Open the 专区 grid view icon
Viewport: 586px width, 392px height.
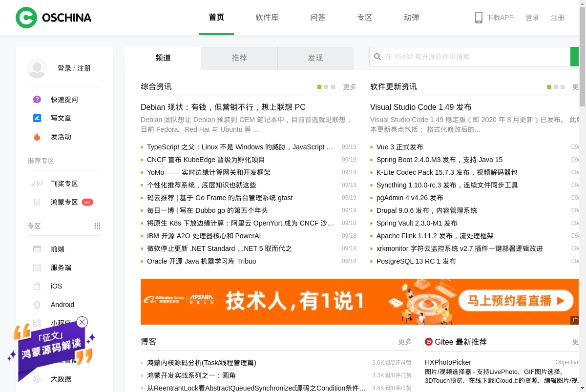tap(97, 226)
